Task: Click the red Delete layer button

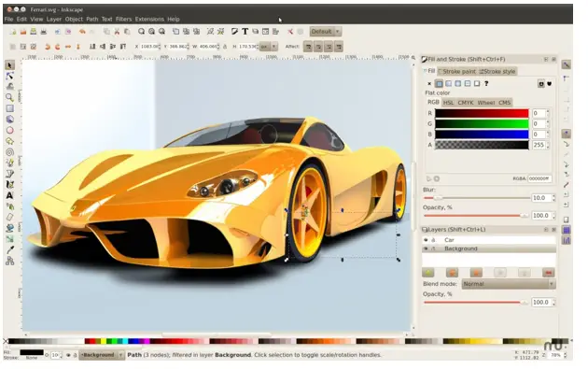Action: click(548, 273)
